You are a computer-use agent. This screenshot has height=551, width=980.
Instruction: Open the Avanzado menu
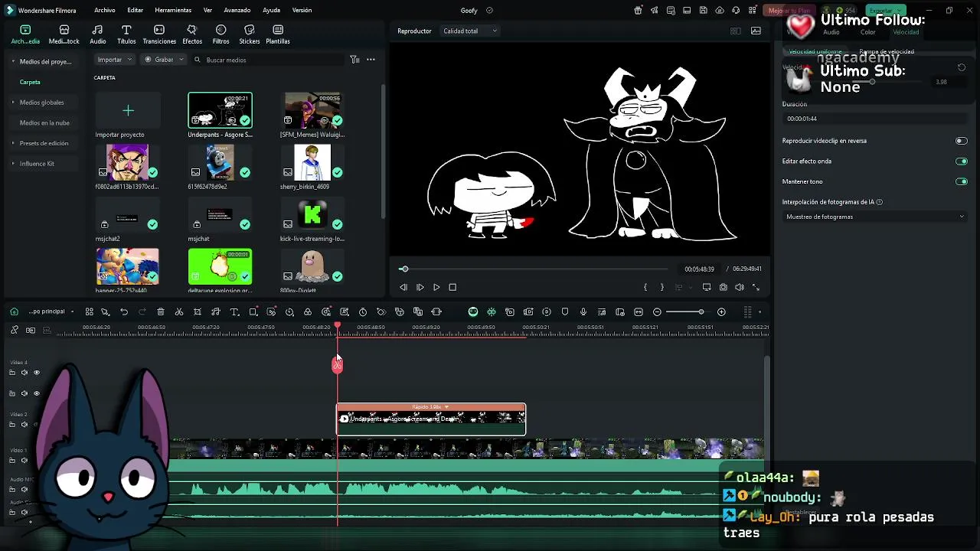(x=237, y=11)
